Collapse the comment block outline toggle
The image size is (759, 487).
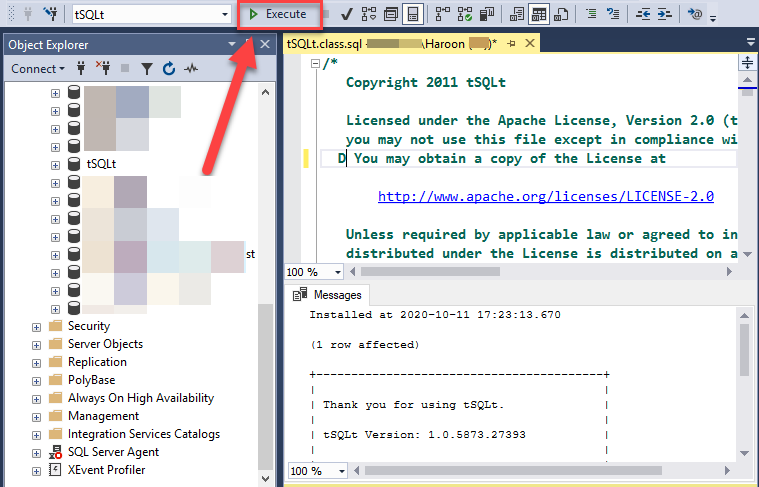tap(315, 63)
